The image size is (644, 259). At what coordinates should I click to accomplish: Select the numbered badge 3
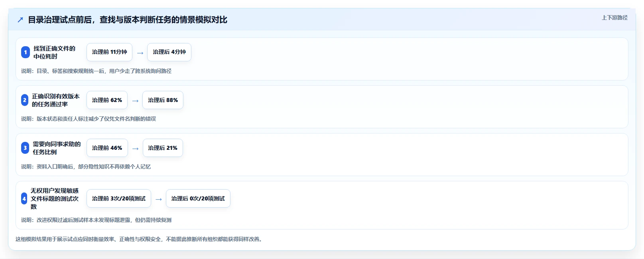(25, 148)
